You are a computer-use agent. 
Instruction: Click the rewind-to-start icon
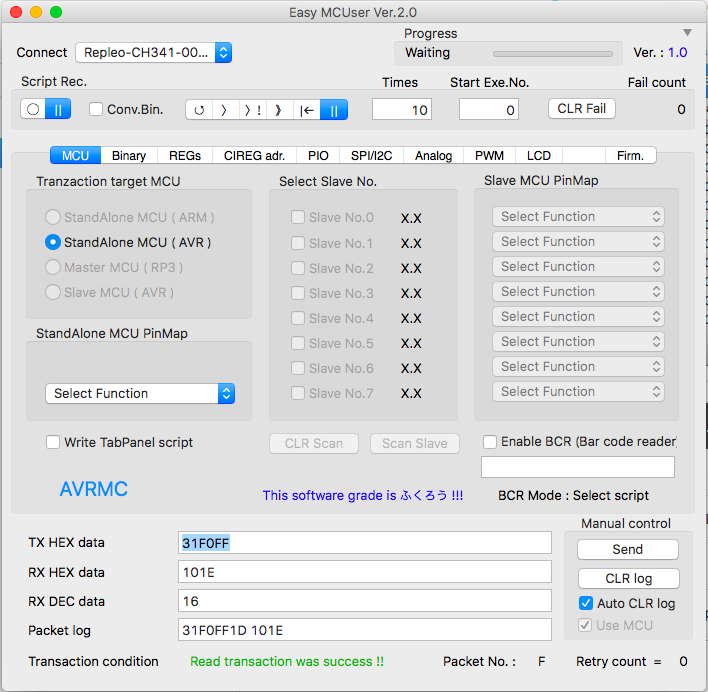pyautogui.click(x=307, y=110)
